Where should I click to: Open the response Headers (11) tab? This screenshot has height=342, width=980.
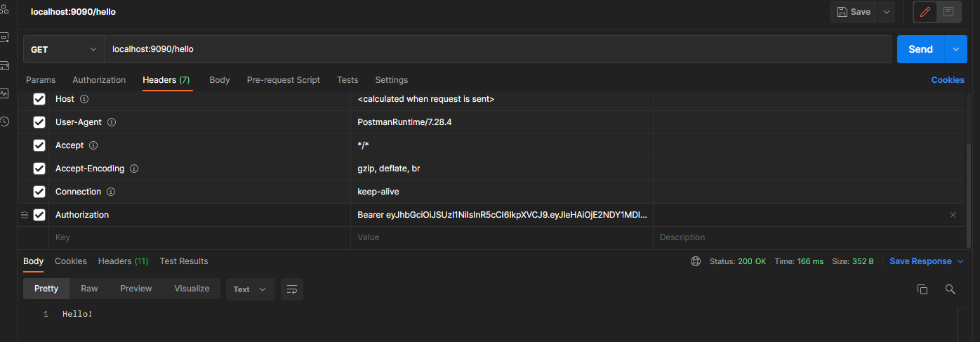[124, 261]
